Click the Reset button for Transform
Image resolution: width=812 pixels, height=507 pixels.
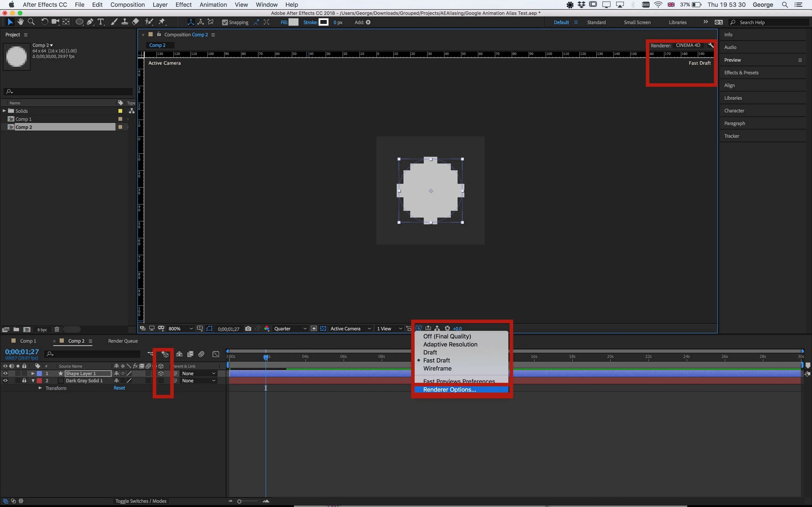(x=119, y=388)
